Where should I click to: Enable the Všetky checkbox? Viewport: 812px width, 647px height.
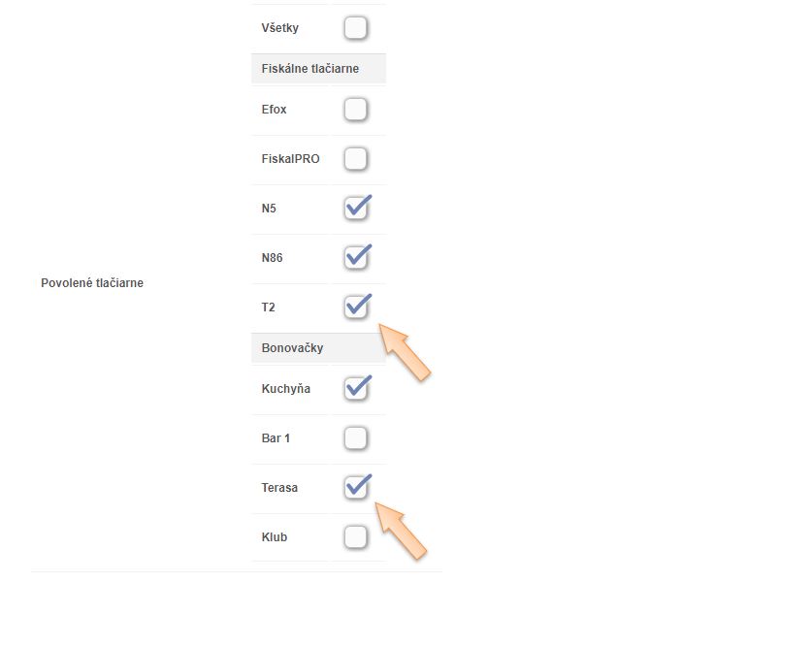click(356, 28)
